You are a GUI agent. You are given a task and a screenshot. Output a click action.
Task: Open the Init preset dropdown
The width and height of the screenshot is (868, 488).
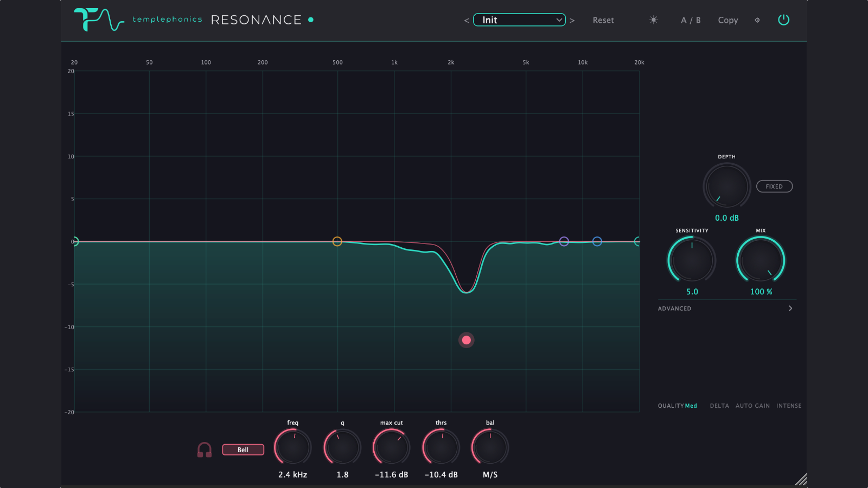pos(519,20)
